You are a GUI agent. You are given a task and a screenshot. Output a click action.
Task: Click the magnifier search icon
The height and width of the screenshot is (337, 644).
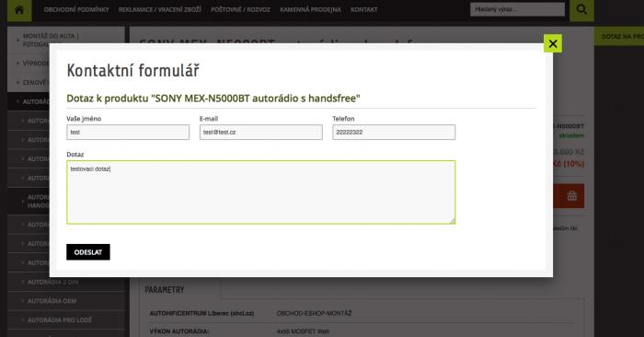coord(581,9)
